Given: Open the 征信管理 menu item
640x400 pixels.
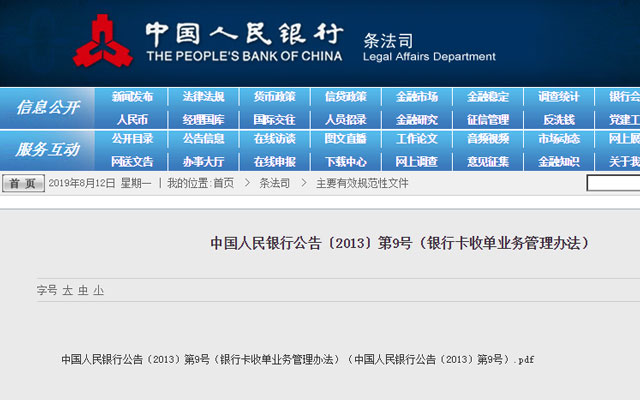Looking at the screenshot, I should 488,120.
